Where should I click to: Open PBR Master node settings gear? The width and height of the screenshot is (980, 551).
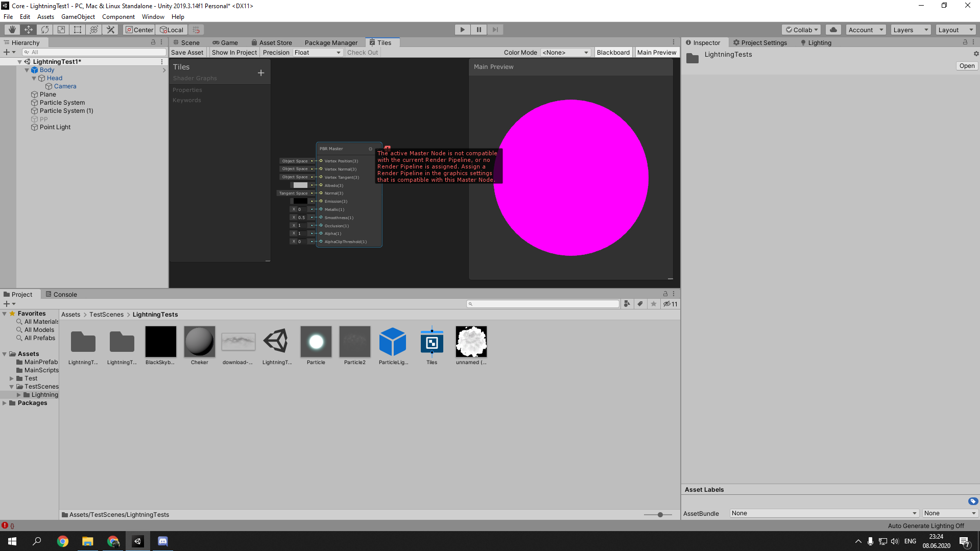[370, 149]
